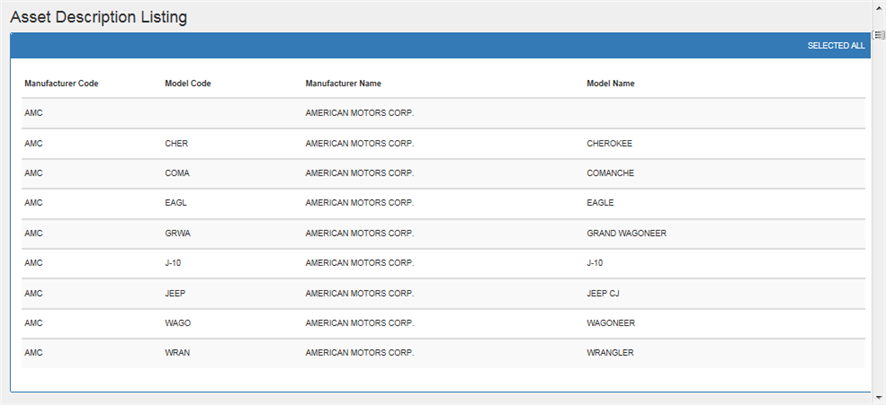Click the scrollbar thumb grip at top right
This screenshot has height=405, width=886.
point(879,35)
